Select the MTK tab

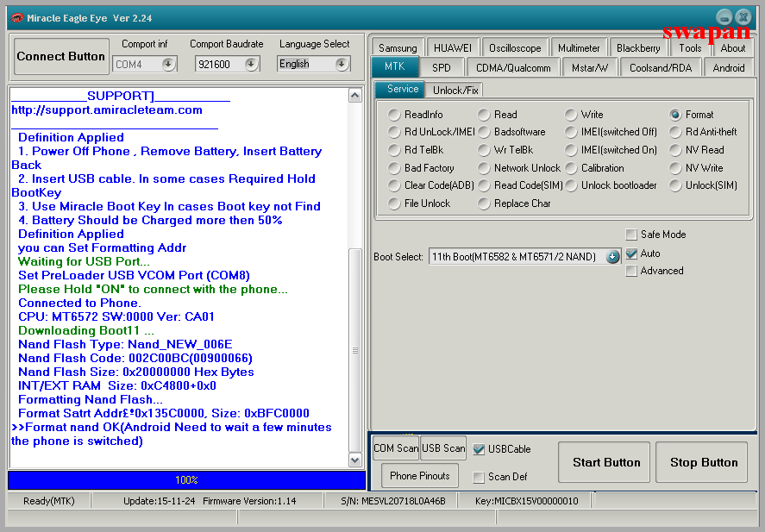click(x=395, y=66)
